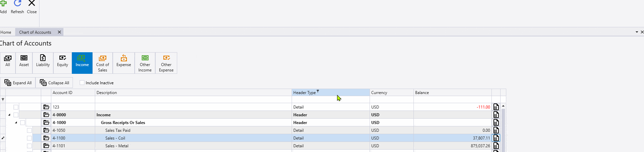Collapse the Gross Receipts 4-1000 node
Image resolution: width=644 pixels, height=152 pixels.
coord(16,123)
